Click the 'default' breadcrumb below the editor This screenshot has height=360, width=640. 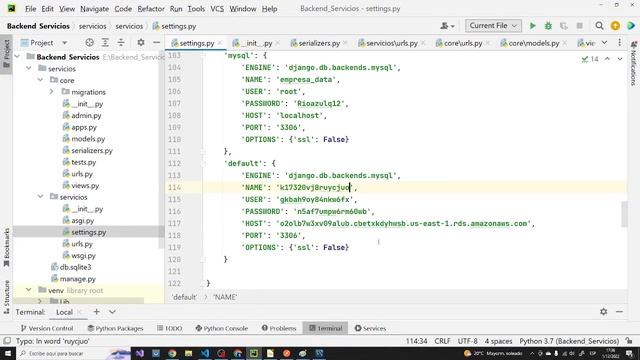[184, 297]
